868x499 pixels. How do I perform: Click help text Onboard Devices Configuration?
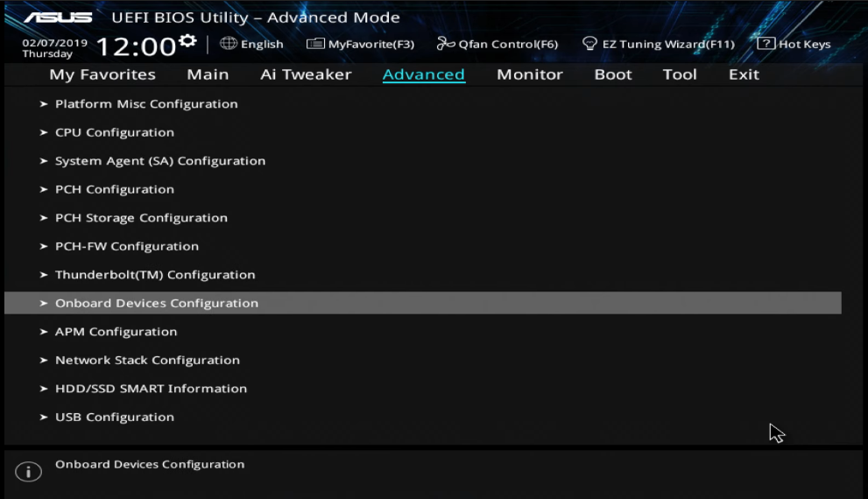tap(150, 465)
